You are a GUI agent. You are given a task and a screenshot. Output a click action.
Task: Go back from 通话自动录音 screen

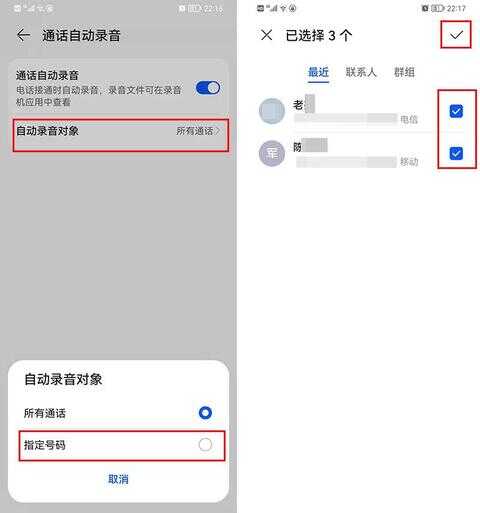(x=24, y=35)
